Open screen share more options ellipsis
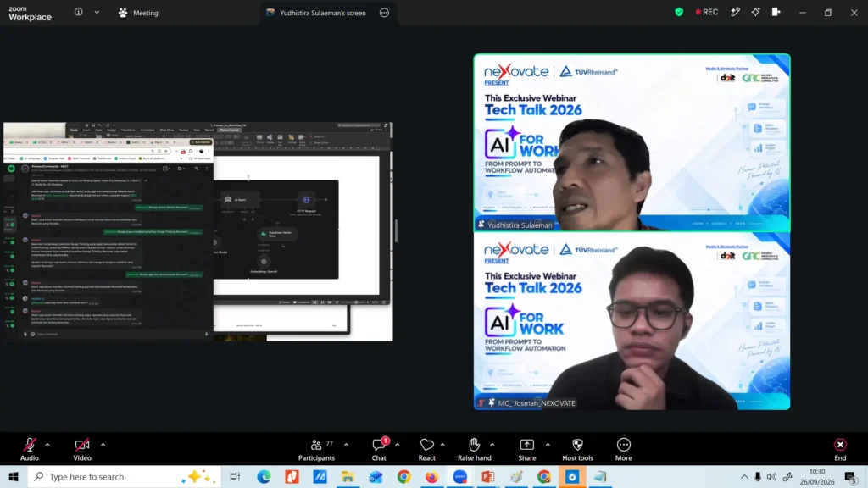Viewport: 868px width, 488px height. tap(384, 13)
